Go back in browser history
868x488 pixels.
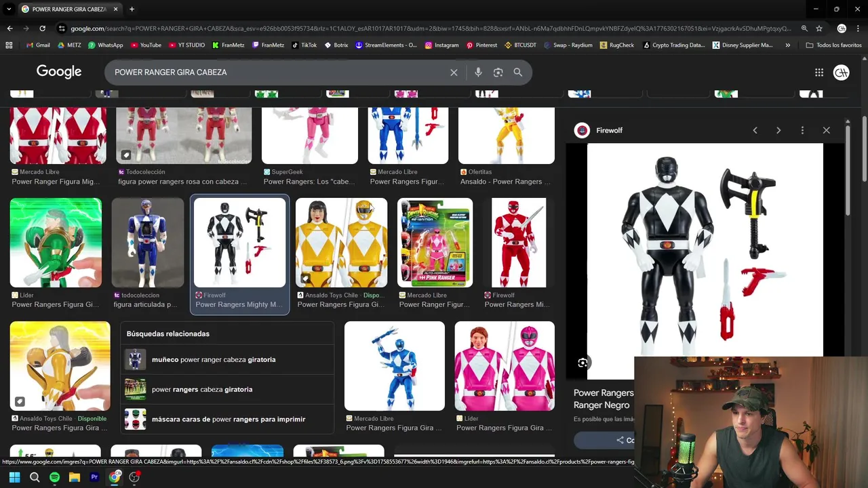[x=9, y=28]
